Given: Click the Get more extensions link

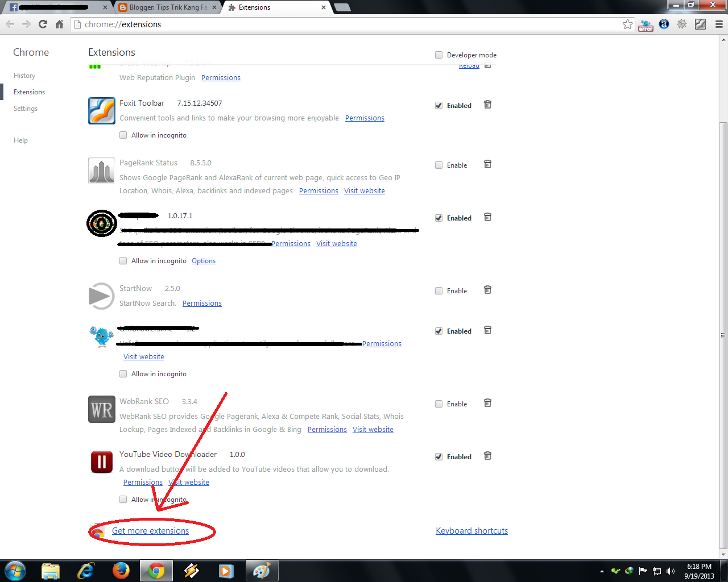Looking at the screenshot, I should pos(150,531).
